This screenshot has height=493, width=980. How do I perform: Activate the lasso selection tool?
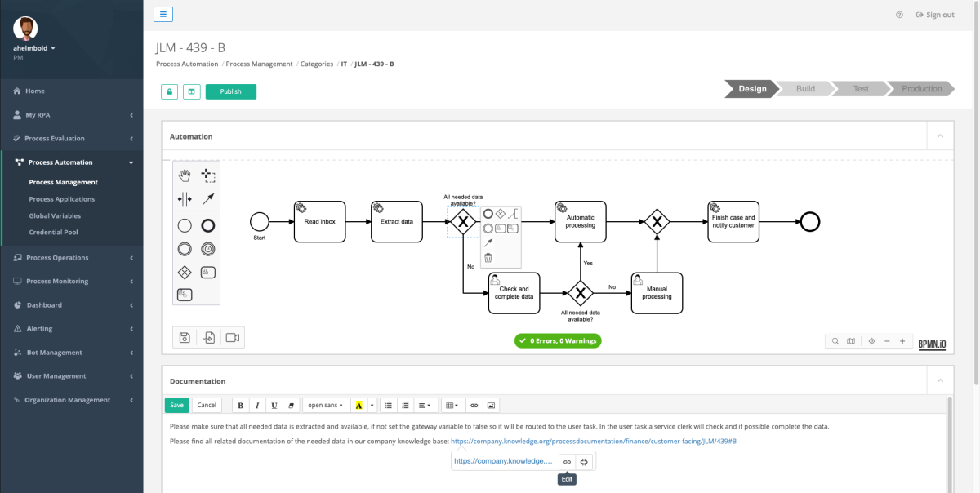pos(207,175)
